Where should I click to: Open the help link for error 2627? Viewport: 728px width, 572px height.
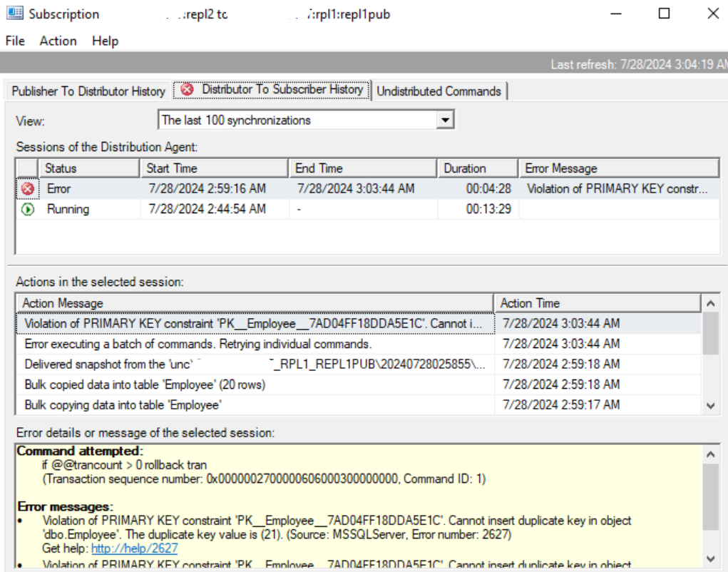pyautogui.click(x=134, y=548)
